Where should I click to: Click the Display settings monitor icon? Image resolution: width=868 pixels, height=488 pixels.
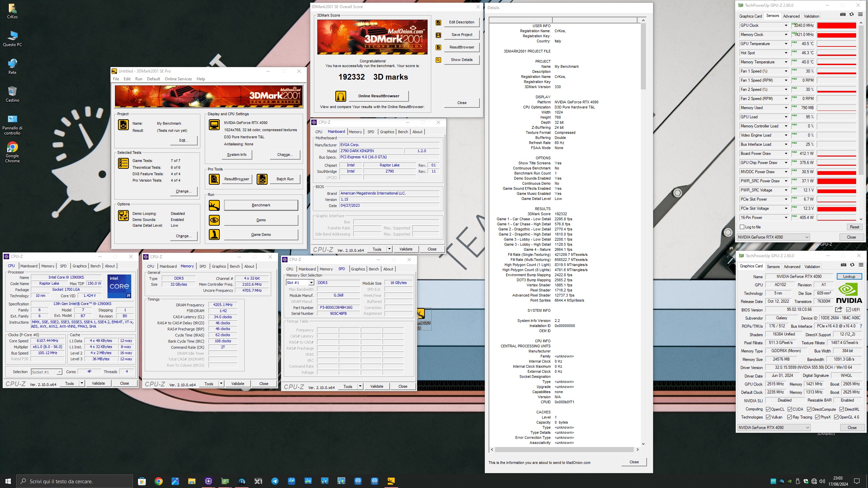214,125
